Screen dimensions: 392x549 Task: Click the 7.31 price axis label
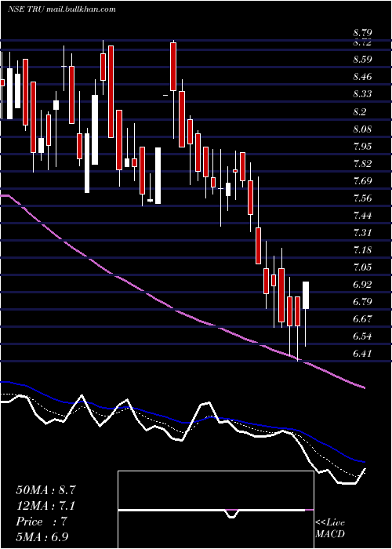[x=362, y=232]
